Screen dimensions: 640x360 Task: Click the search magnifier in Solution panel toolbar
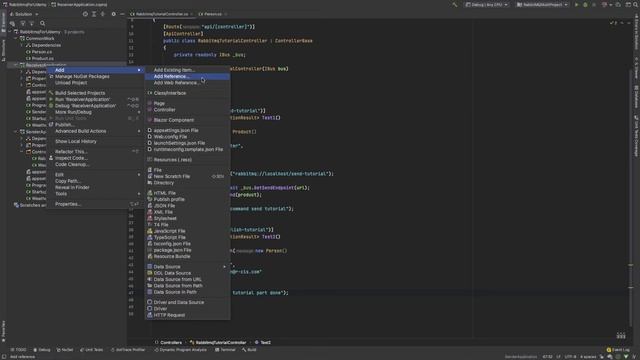(x=42, y=24)
